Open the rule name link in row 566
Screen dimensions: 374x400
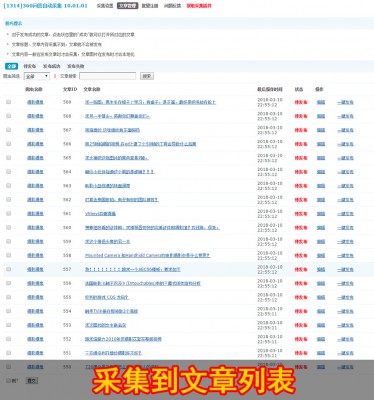[x=35, y=144]
